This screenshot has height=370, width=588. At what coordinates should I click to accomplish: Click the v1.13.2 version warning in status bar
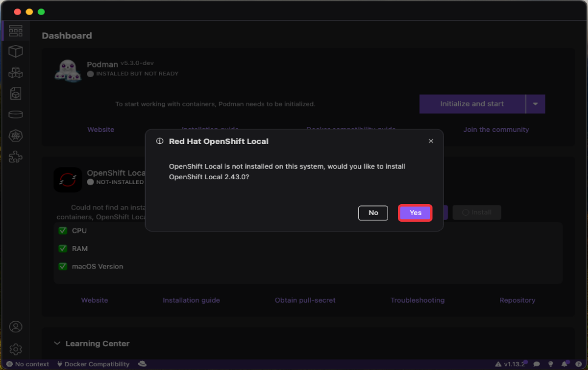click(510, 364)
